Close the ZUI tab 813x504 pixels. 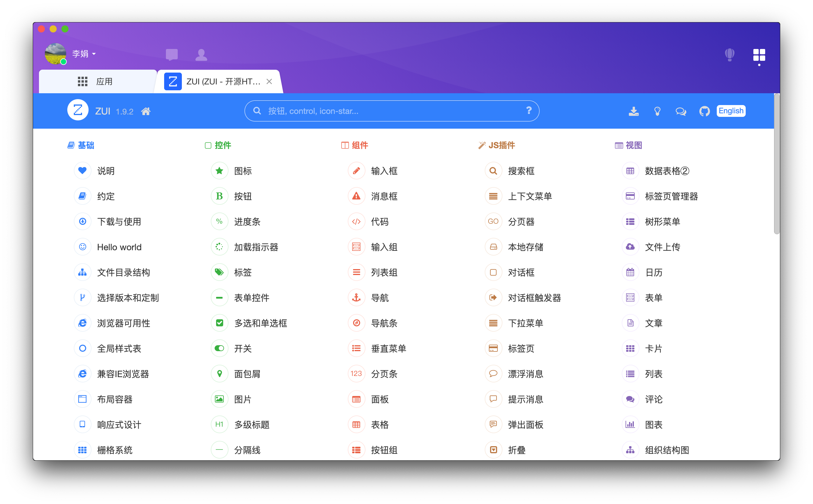[x=270, y=81]
